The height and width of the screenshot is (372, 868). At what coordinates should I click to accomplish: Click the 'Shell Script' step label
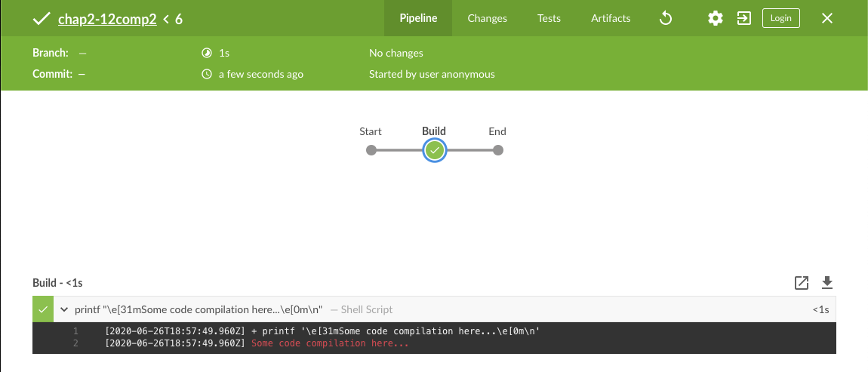point(367,309)
